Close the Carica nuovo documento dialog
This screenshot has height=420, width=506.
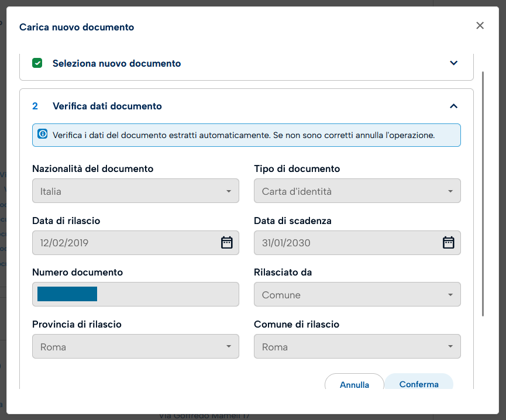(480, 26)
